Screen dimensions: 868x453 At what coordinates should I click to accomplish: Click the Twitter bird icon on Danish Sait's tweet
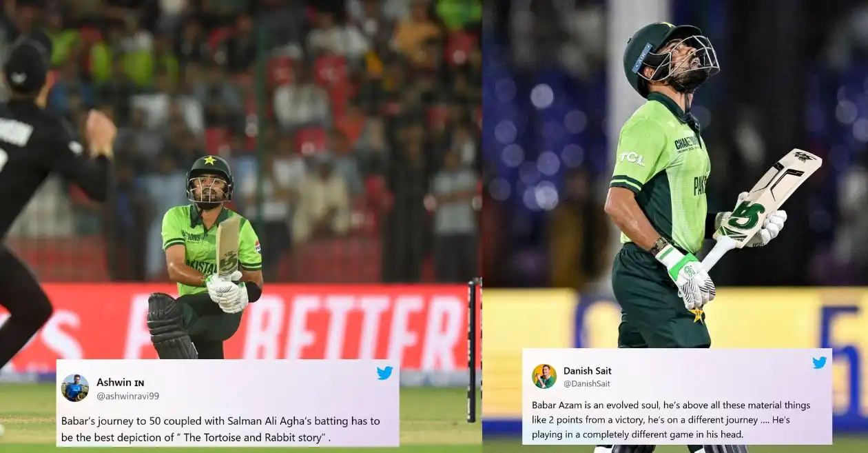[819, 363]
